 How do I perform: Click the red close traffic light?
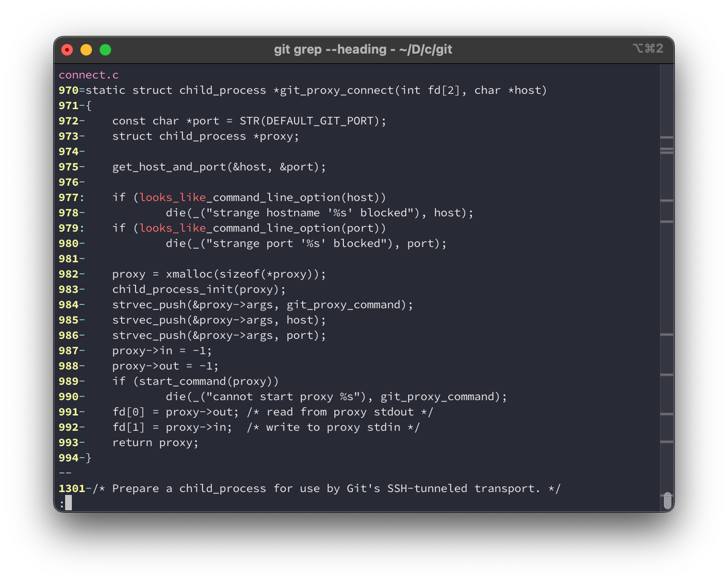click(x=67, y=49)
